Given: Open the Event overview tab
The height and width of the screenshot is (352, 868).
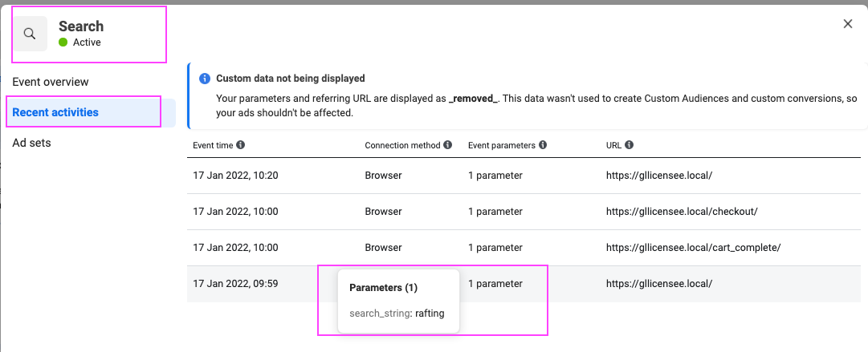Looking at the screenshot, I should pos(51,82).
